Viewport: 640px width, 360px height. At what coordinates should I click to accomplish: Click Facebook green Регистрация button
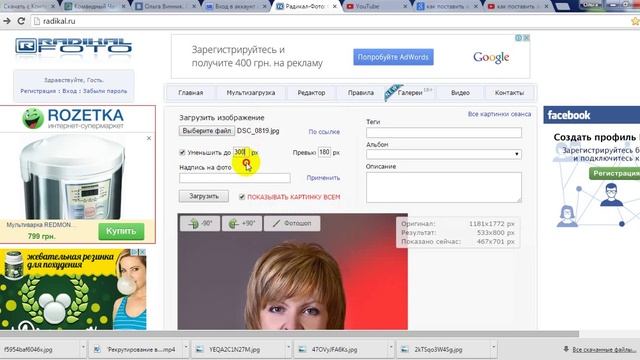[x=614, y=173]
